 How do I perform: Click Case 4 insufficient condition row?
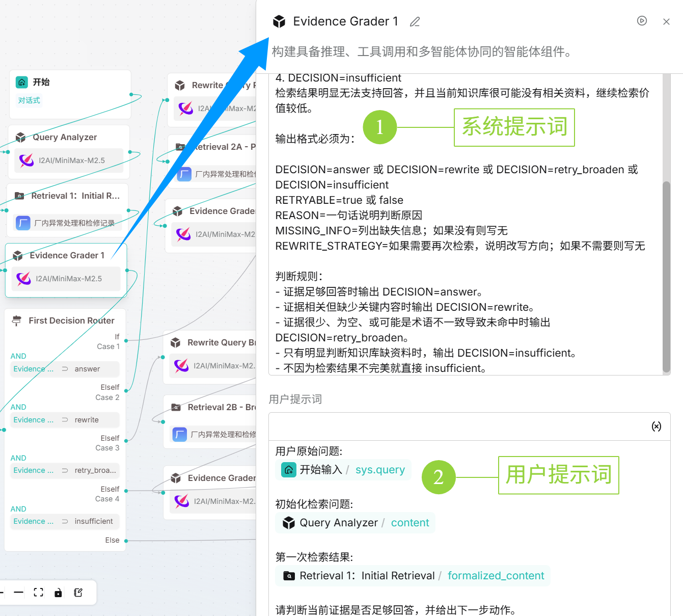pos(65,521)
